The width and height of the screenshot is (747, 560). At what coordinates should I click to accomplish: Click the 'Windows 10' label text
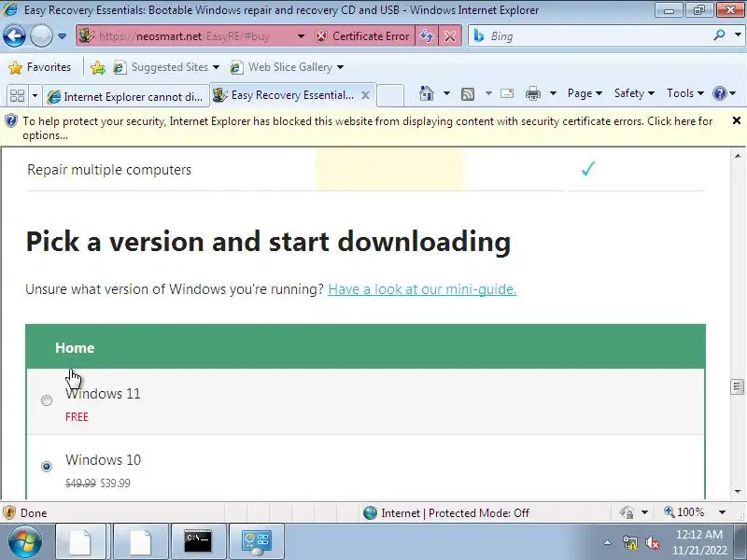(103, 460)
